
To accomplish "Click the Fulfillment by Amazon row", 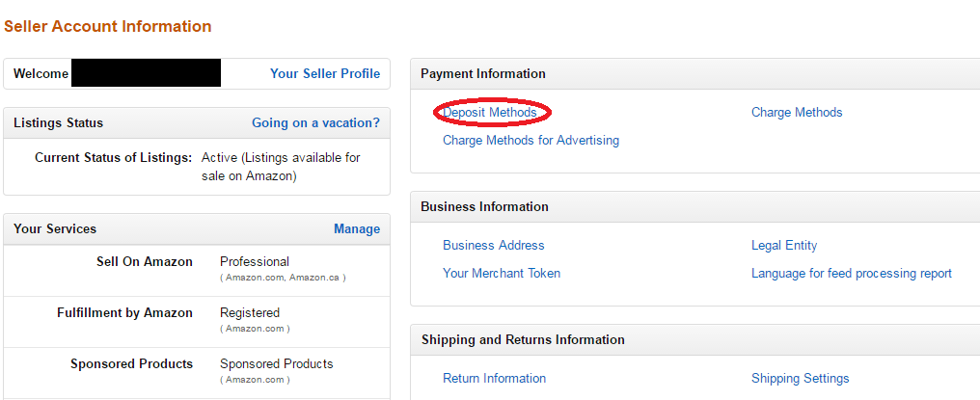I will tap(197, 321).
